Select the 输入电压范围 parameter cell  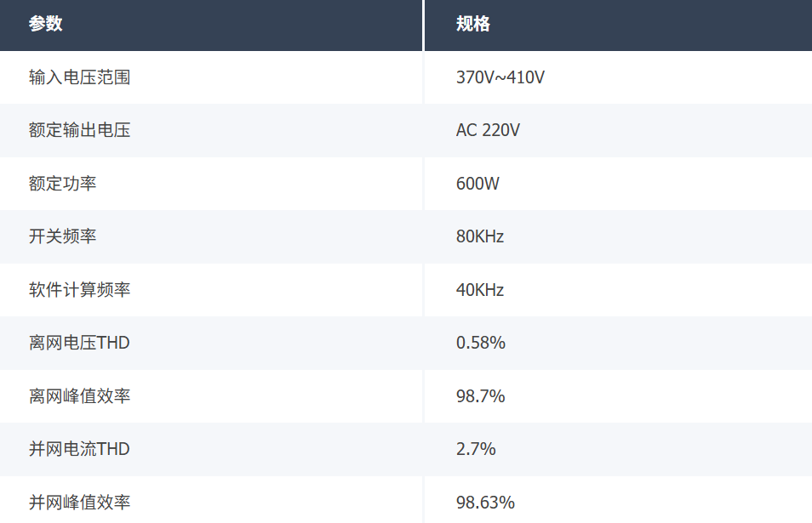coord(79,77)
